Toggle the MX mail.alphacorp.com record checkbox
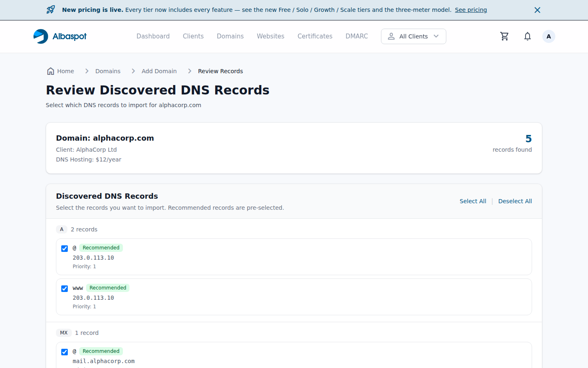This screenshot has height=368, width=588. (65, 352)
